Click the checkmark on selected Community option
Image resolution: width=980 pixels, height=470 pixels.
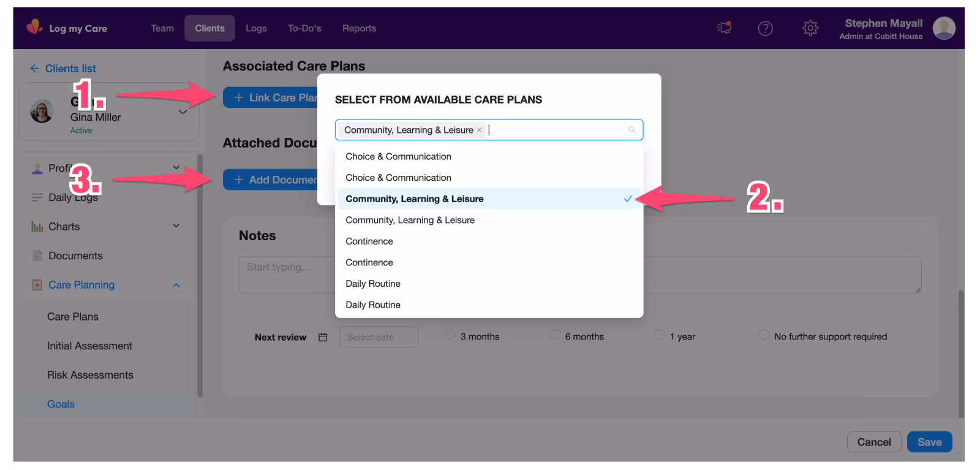click(x=628, y=199)
